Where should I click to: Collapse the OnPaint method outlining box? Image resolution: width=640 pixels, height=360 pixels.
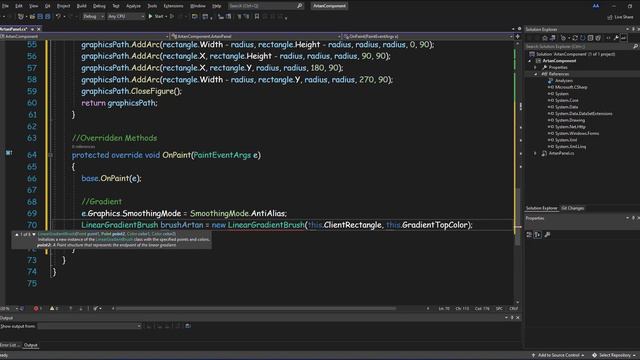[x=51, y=155]
